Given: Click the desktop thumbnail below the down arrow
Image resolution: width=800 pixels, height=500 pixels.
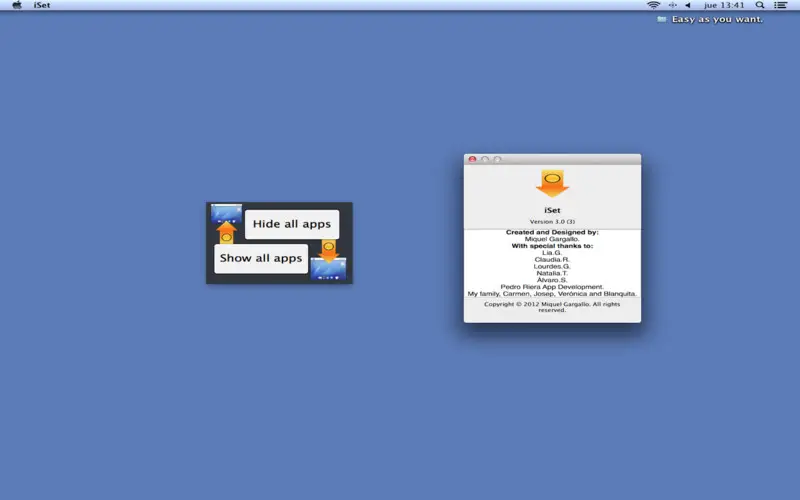Looking at the screenshot, I should tap(328, 269).
